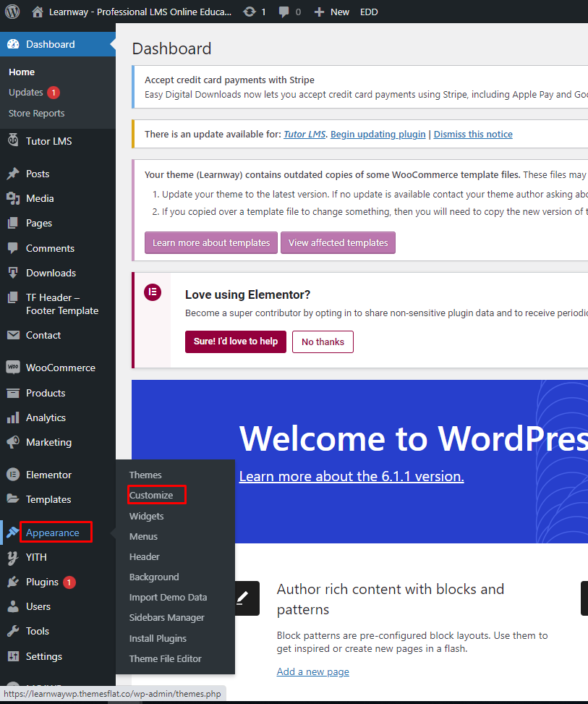The image size is (588, 704).
Task: Click the Settings sliders icon
Action: tap(13, 656)
